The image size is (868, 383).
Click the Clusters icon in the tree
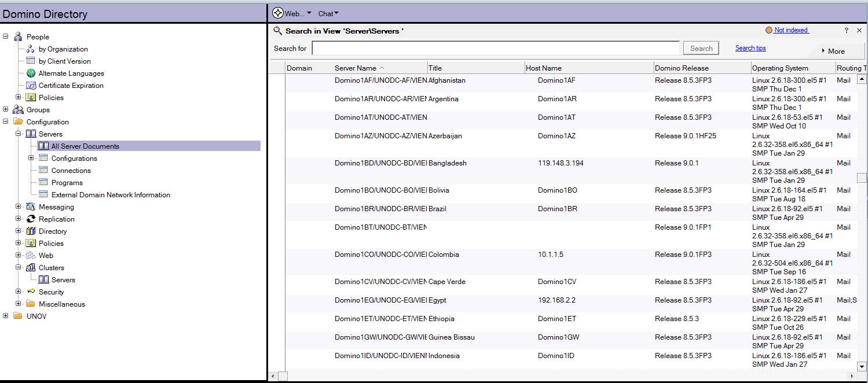coord(31,268)
